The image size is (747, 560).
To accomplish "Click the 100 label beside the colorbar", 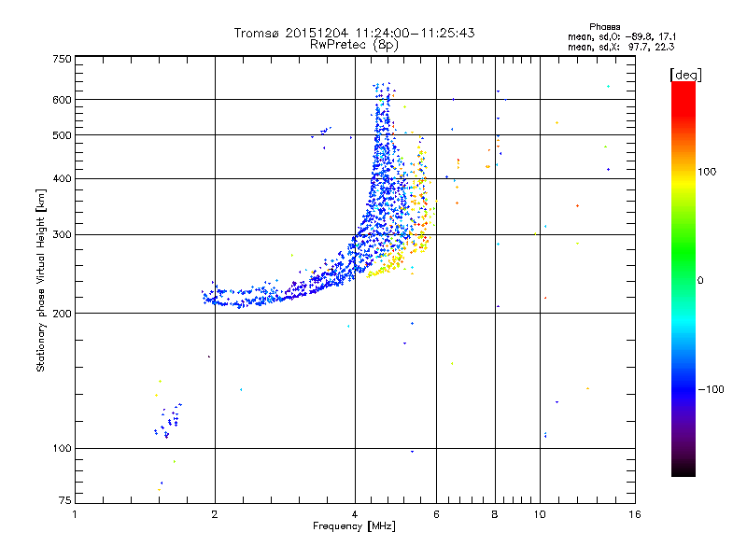I will pyautogui.click(x=707, y=172).
